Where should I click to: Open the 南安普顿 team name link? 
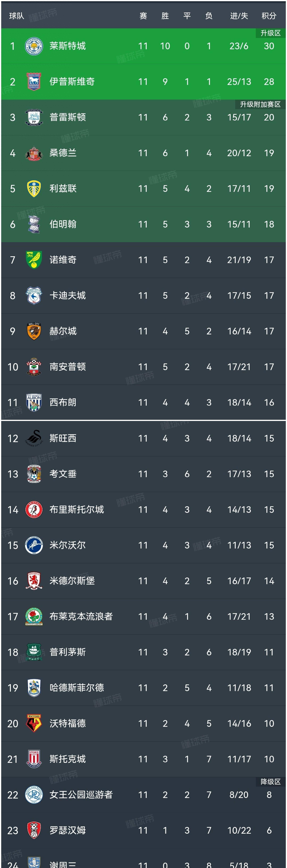pyautogui.click(x=68, y=367)
